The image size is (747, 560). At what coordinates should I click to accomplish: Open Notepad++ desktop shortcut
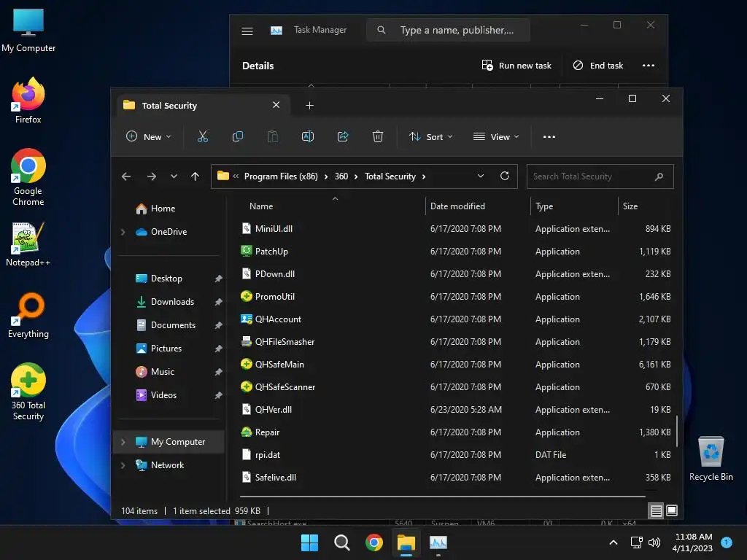click(x=28, y=244)
